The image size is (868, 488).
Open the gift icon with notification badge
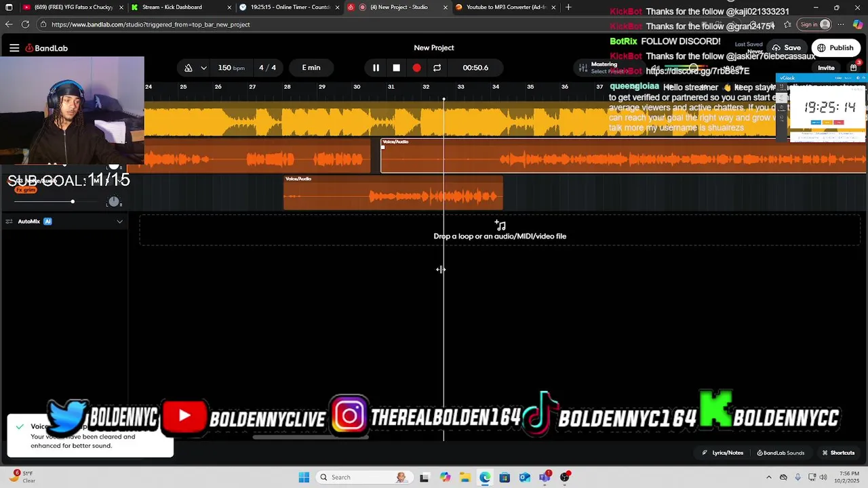pos(854,67)
